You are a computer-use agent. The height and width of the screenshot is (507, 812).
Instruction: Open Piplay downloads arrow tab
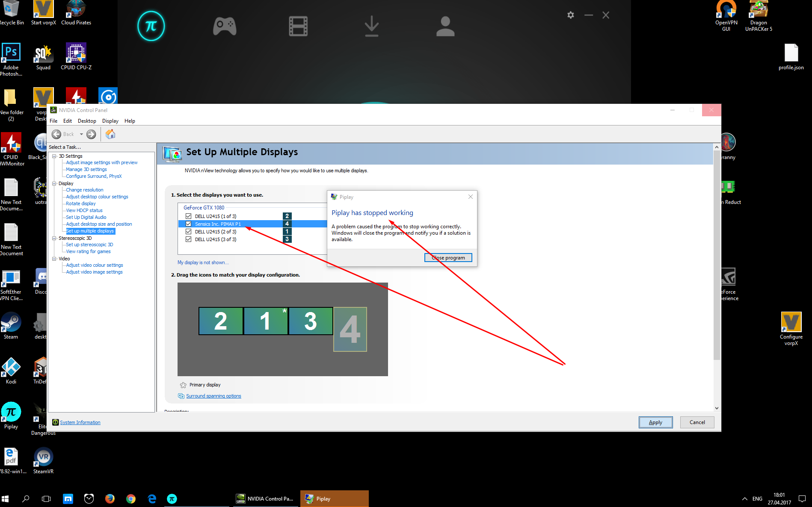pyautogui.click(x=372, y=26)
